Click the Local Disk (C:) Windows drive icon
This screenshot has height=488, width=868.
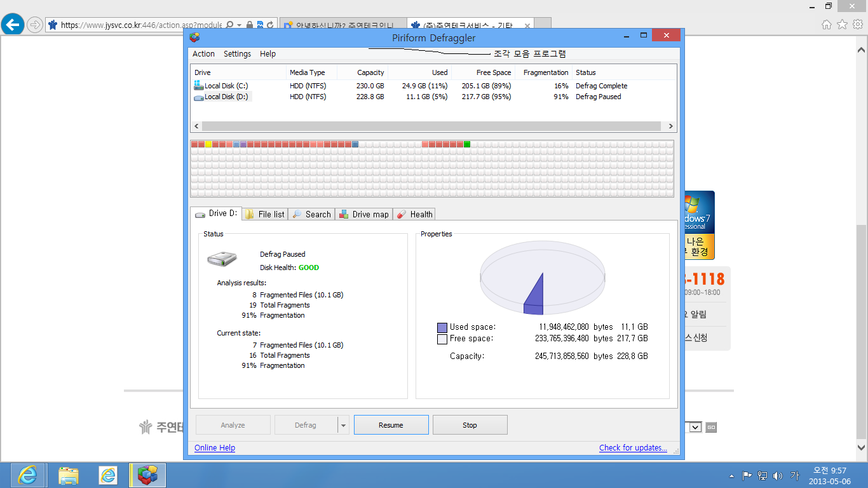pos(198,85)
